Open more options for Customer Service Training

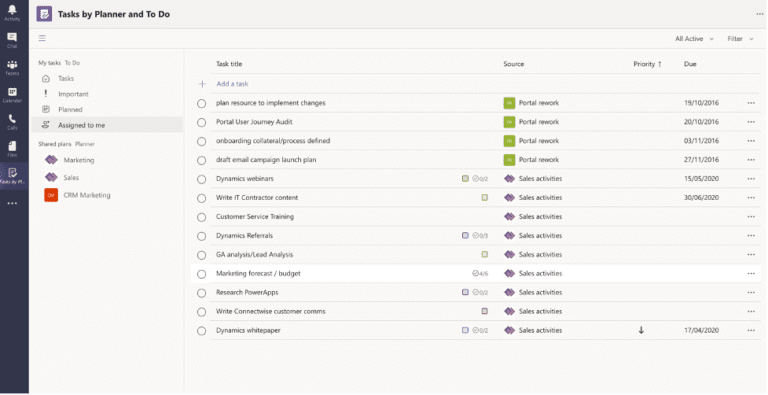point(751,217)
